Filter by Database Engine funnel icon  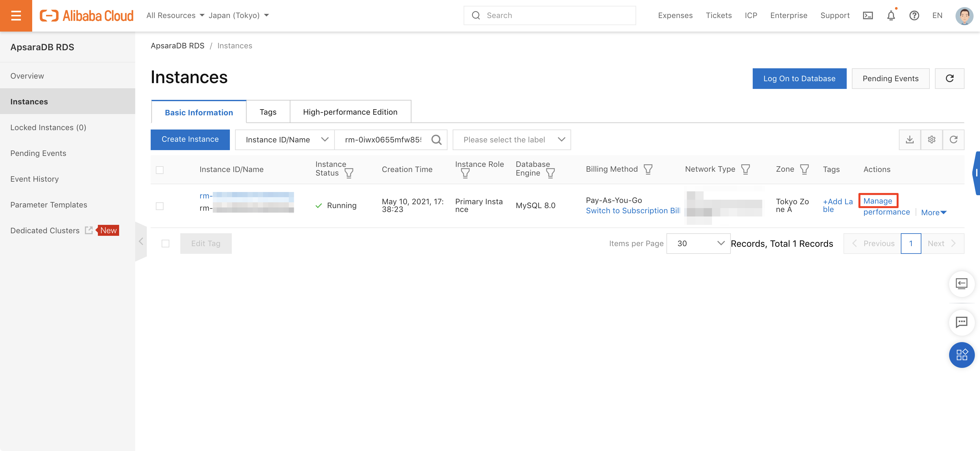551,173
